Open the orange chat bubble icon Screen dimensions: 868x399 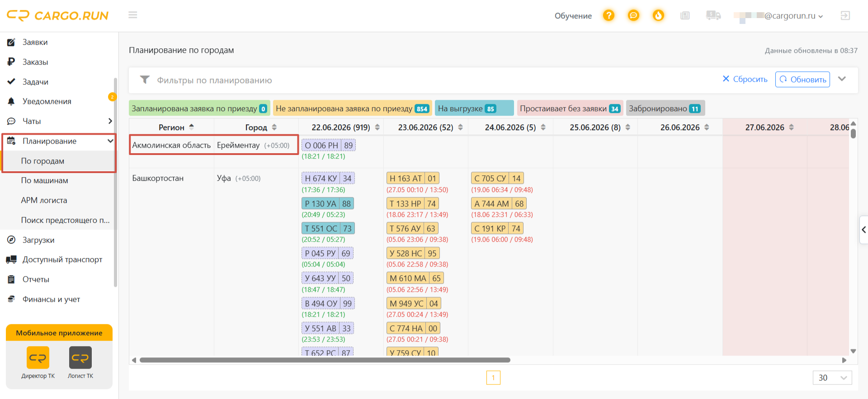click(x=633, y=15)
